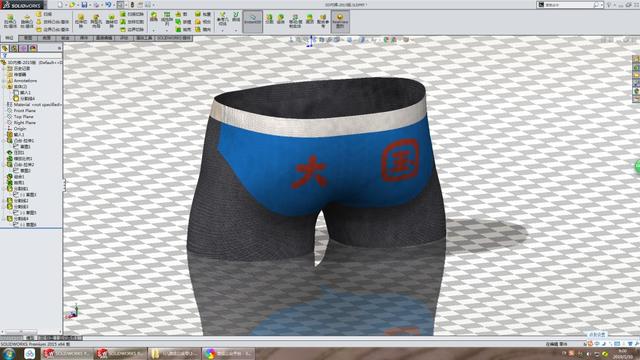Open the DisplayManager tab

click(33, 48)
